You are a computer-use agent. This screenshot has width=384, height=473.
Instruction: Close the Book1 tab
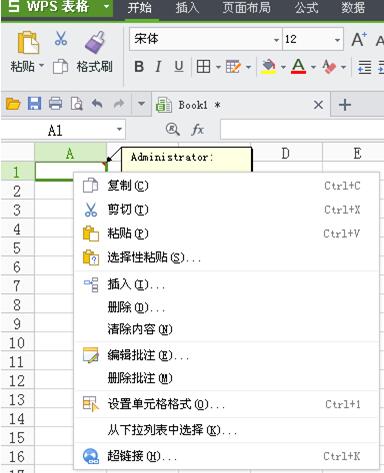pyautogui.click(x=318, y=105)
